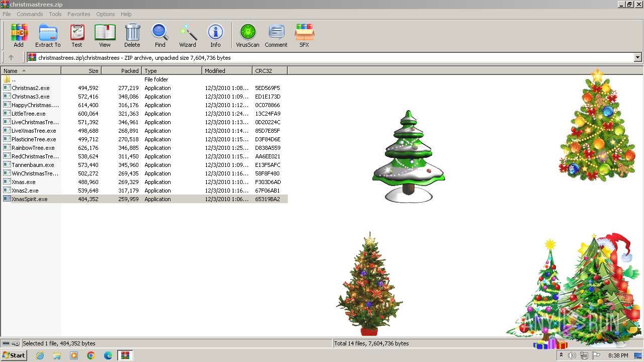The image size is (644, 362).
Task: Open the View file tool
Action: click(x=105, y=35)
